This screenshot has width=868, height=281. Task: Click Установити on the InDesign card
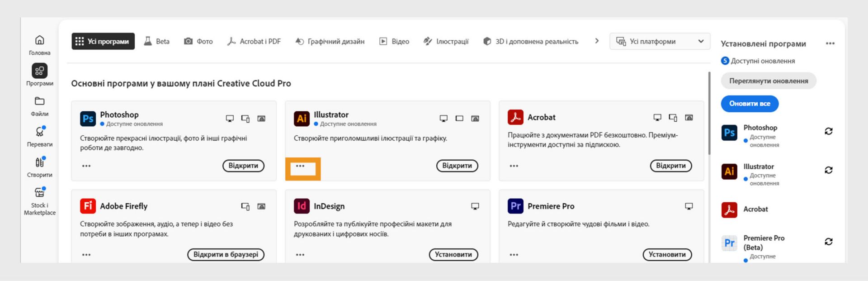453,255
